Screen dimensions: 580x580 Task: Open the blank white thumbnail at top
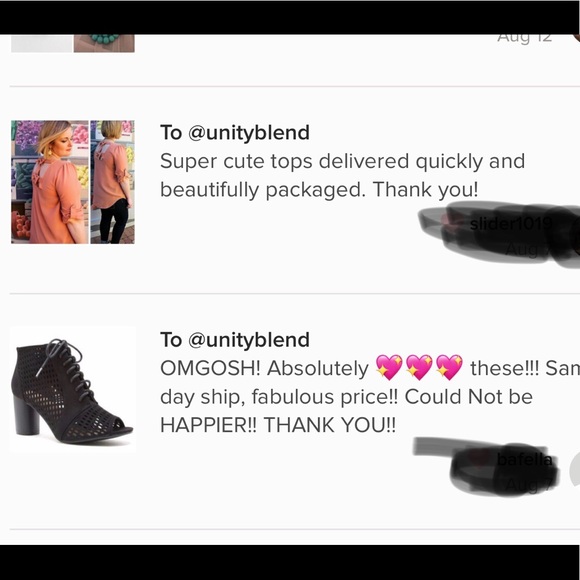[x=41, y=43]
